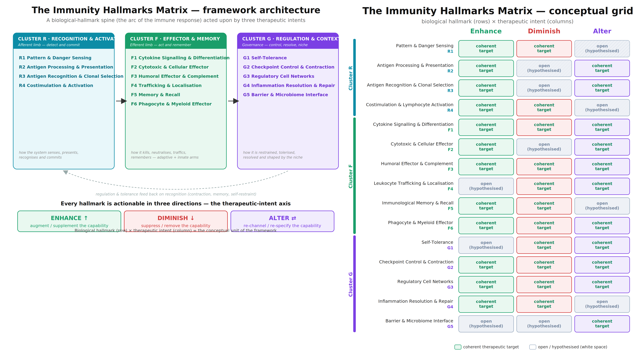Click the F4 Enhance open (hypothesised) cell
The image size is (644, 356).
tap(486, 186)
